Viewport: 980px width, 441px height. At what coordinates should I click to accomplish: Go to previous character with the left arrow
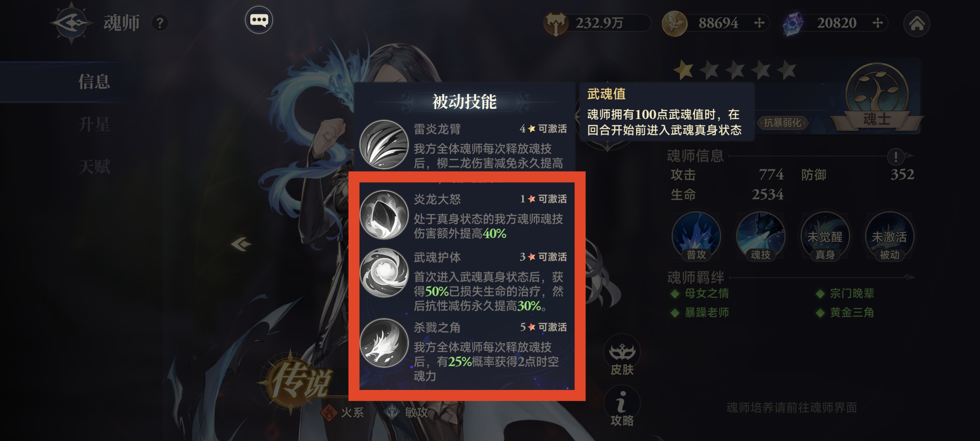[x=241, y=244]
